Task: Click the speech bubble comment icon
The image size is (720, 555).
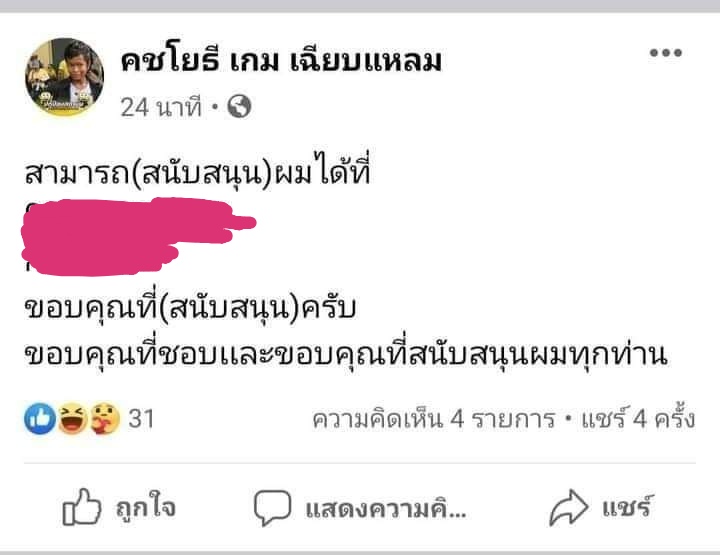Action: pyautogui.click(x=273, y=507)
